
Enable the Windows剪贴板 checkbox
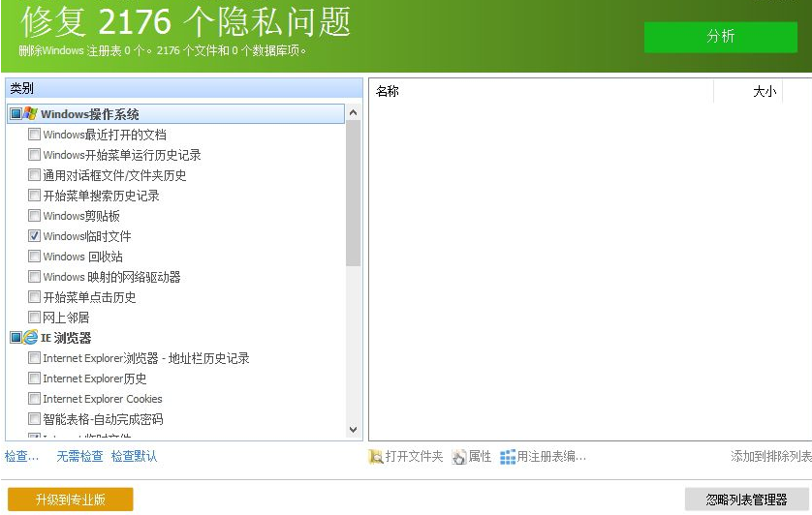point(34,215)
